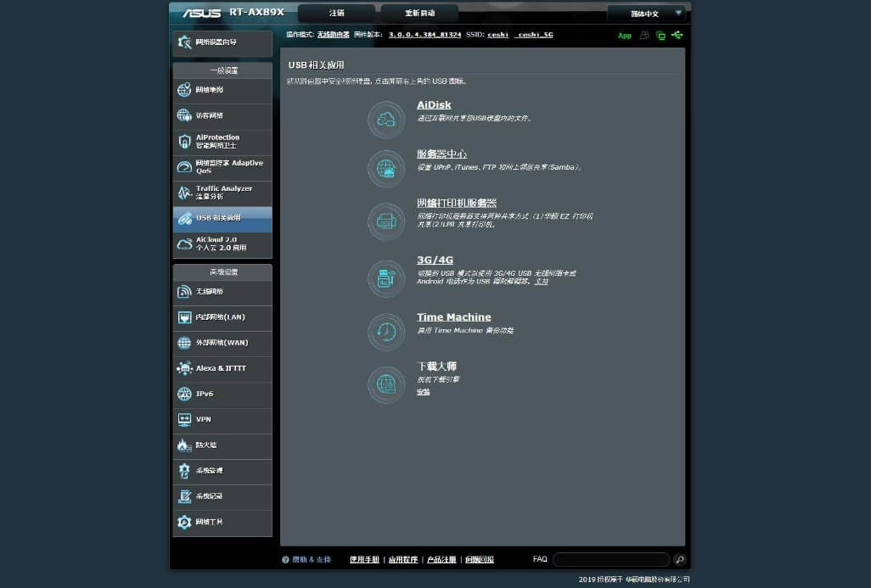Viewport: 871px width, 588px height.
Task: Click the USB device status icon
Action: [677, 36]
